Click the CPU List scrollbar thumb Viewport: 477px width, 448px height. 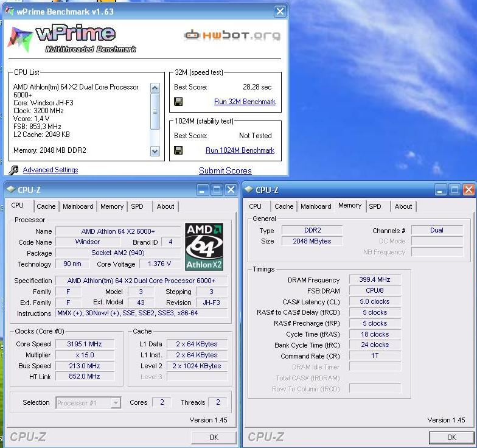pos(155,111)
